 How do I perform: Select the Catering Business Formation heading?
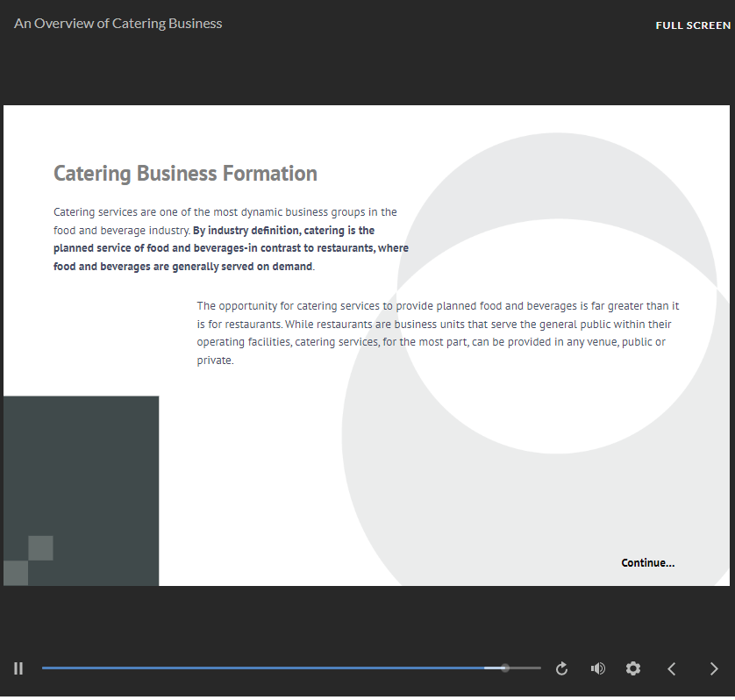[x=185, y=174]
